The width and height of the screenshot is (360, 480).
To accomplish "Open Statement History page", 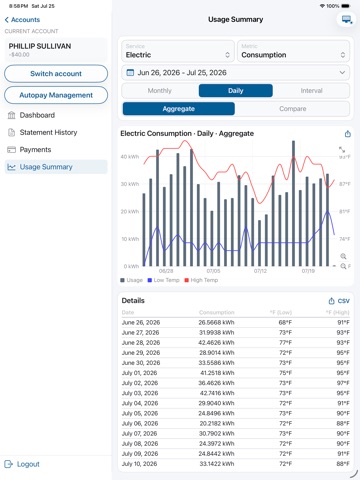I will click(x=56, y=133).
